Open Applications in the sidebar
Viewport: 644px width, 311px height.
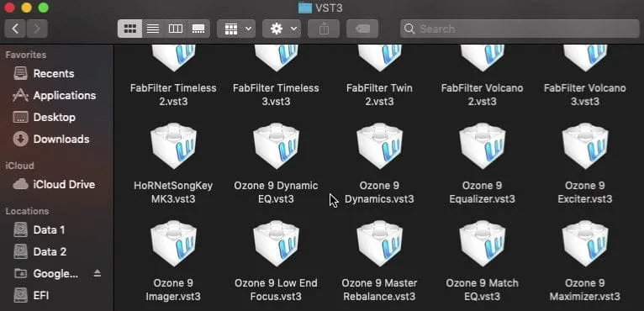(56, 95)
